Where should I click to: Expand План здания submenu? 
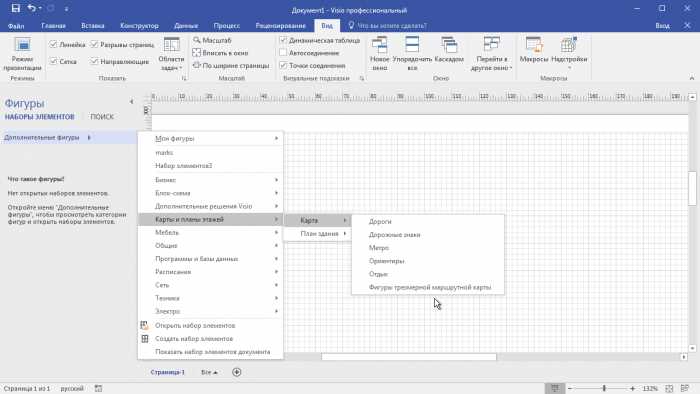pyautogui.click(x=317, y=234)
